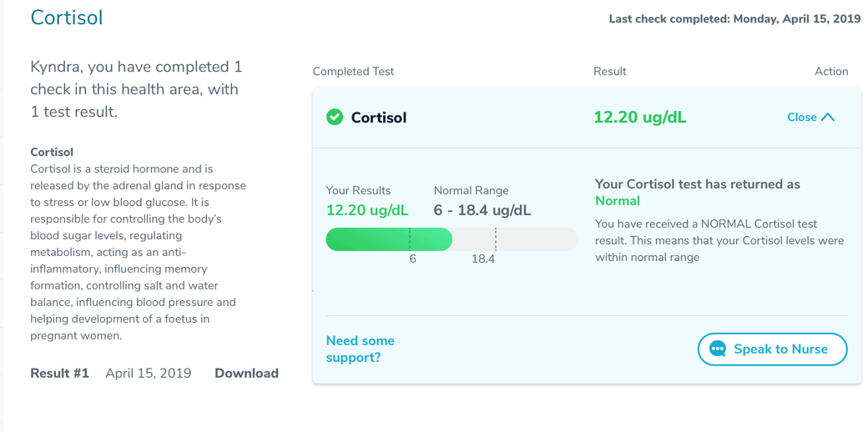868x432 pixels.
Task: Click the Result column header
Action: pos(610,72)
